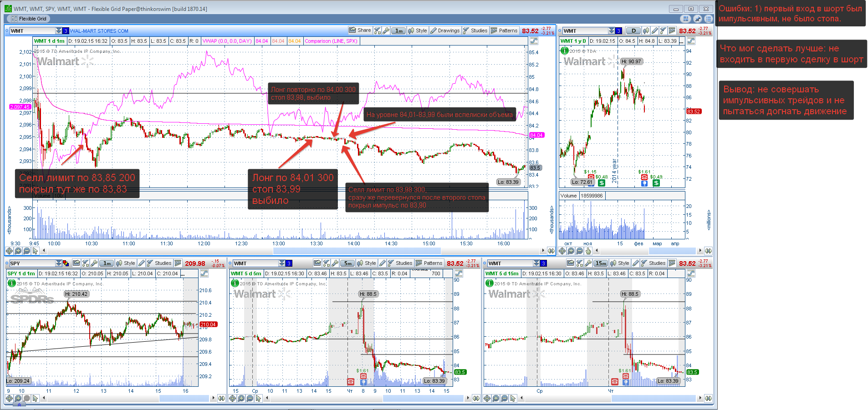Click scroll-left arrow under main chart
The image size is (868, 410).
(x=44, y=251)
